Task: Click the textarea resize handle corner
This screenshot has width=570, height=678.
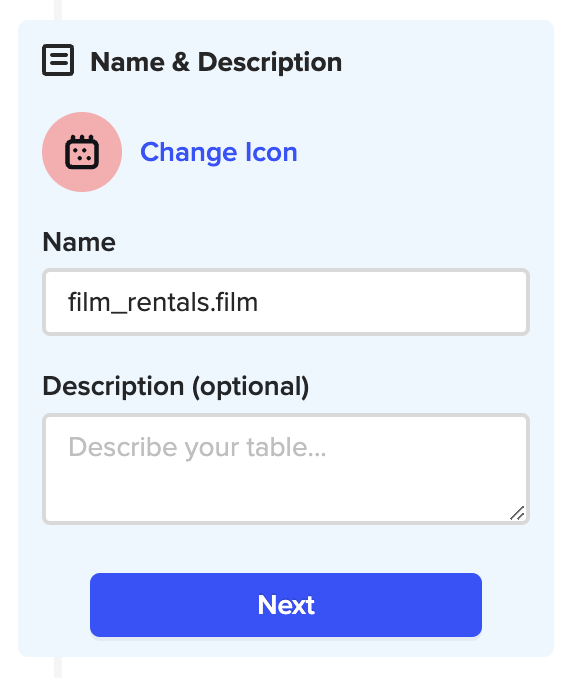Action: point(517,513)
